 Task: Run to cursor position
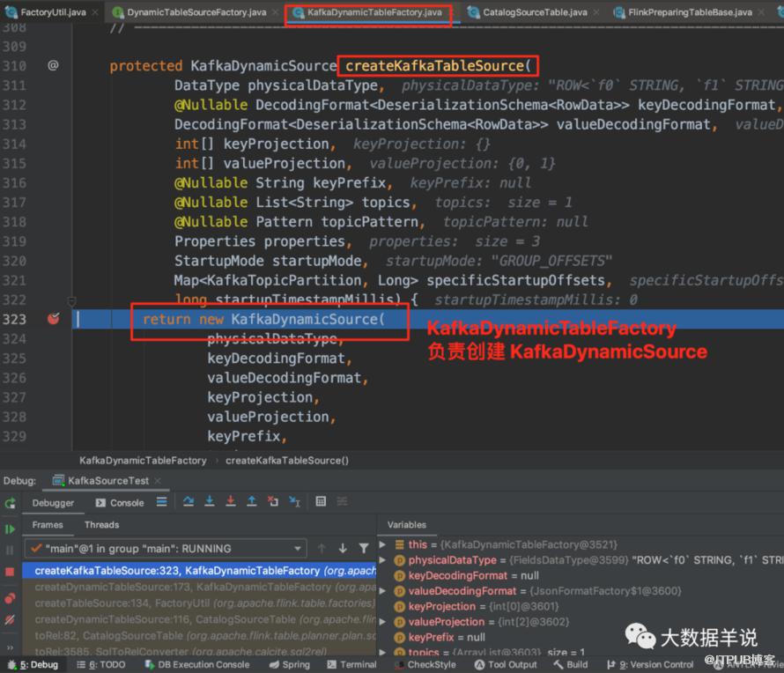coord(295,501)
